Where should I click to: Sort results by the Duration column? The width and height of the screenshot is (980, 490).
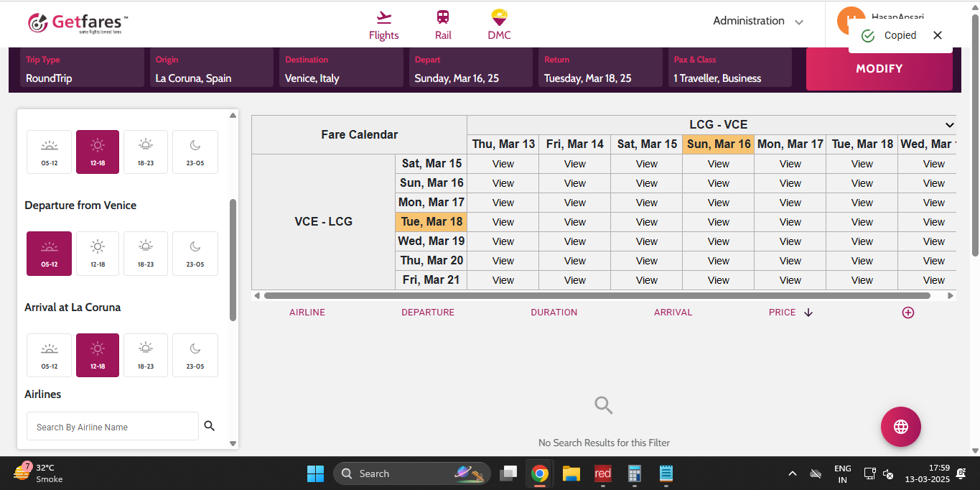[554, 313]
